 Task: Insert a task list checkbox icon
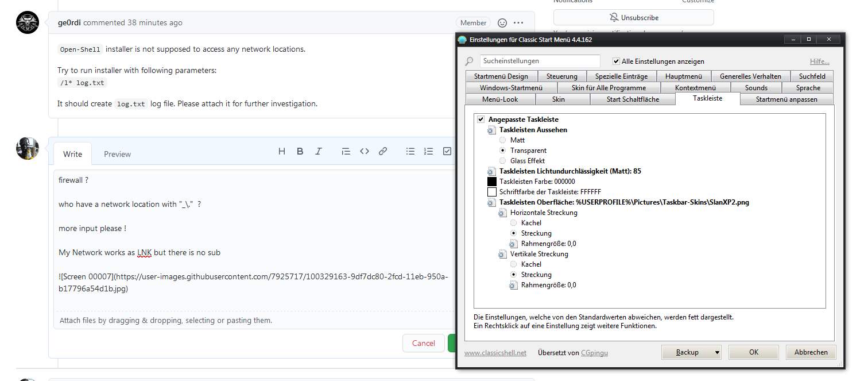pyautogui.click(x=447, y=151)
